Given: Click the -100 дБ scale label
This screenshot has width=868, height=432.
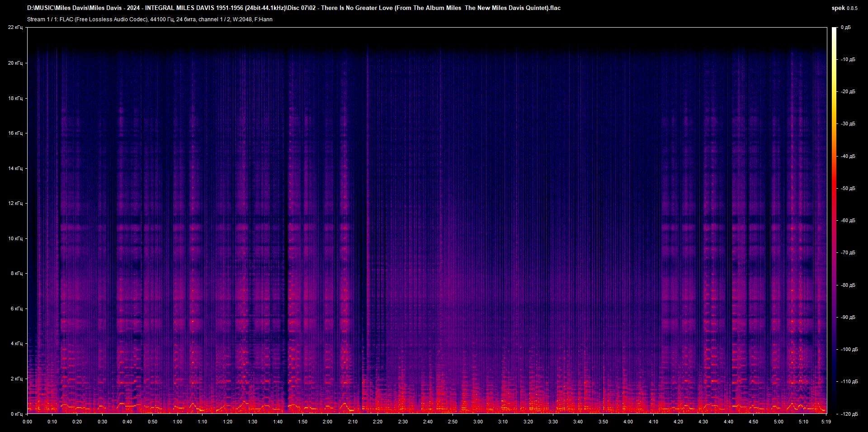Looking at the screenshot, I should [x=849, y=350].
